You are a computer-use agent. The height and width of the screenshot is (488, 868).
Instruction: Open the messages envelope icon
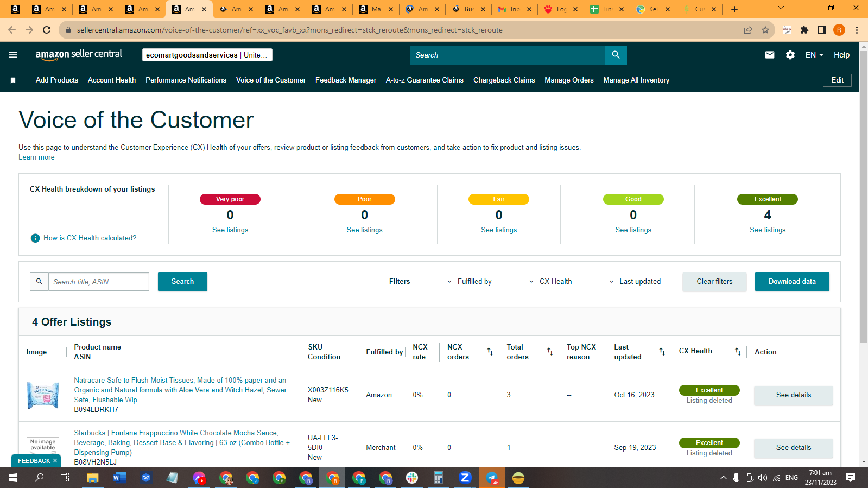[x=769, y=55]
